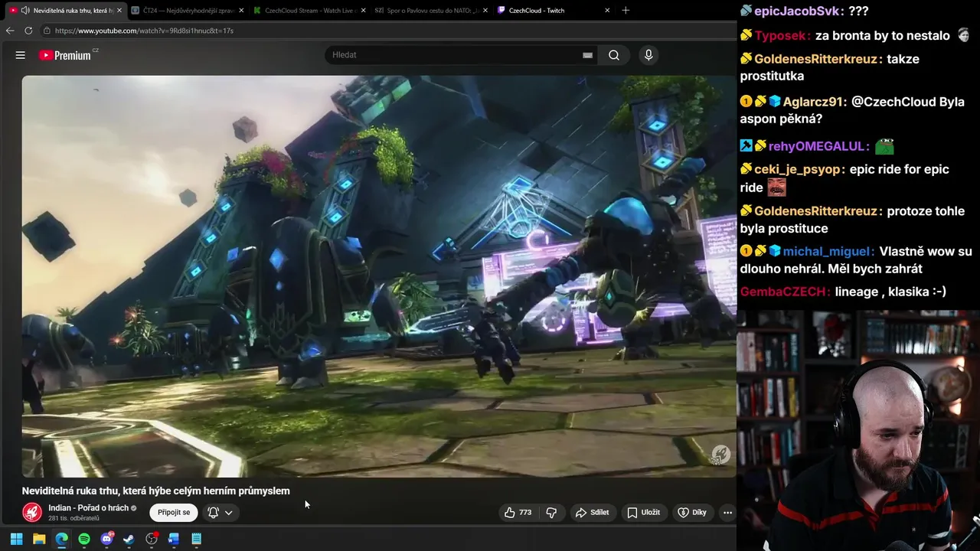The height and width of the screenshot is (551, 980).
Task: Click the Díky thanks button
Action: 692,513
